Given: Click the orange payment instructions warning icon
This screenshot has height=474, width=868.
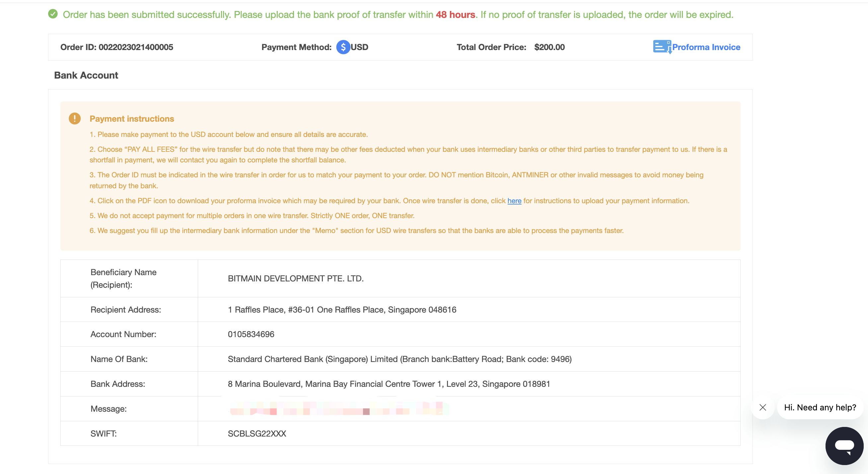Looking at the screenshot, I should tap(75, 119).
